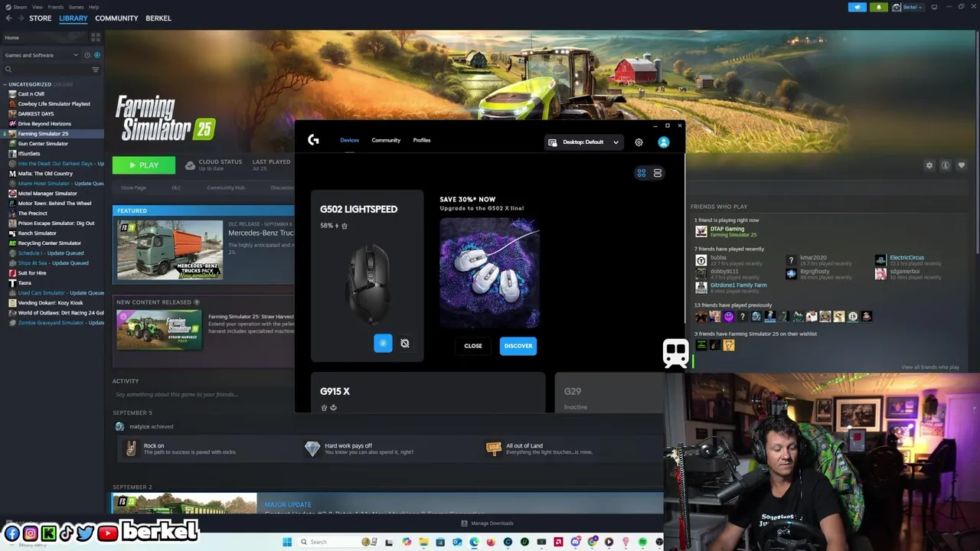Add Farming Simulator 25 to favorites
The width and height of the screenshot is (980, 551).
click(x=962, y=165)
